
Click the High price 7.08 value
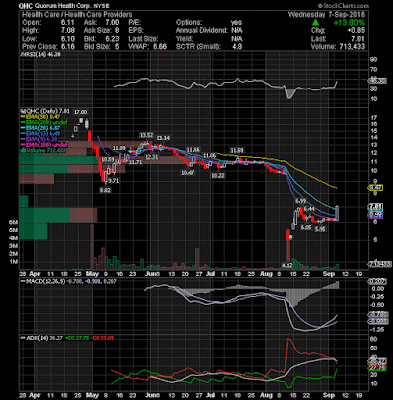click(x=69, y=31)
